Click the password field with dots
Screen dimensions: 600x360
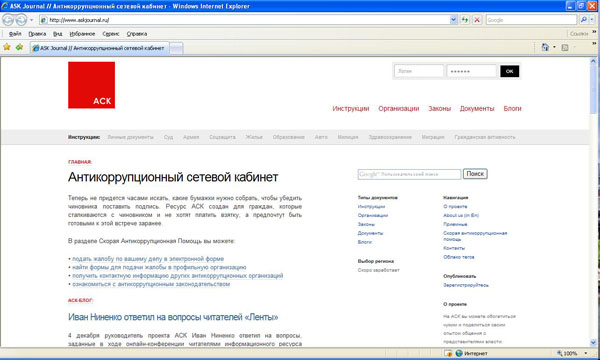point(471,71)
